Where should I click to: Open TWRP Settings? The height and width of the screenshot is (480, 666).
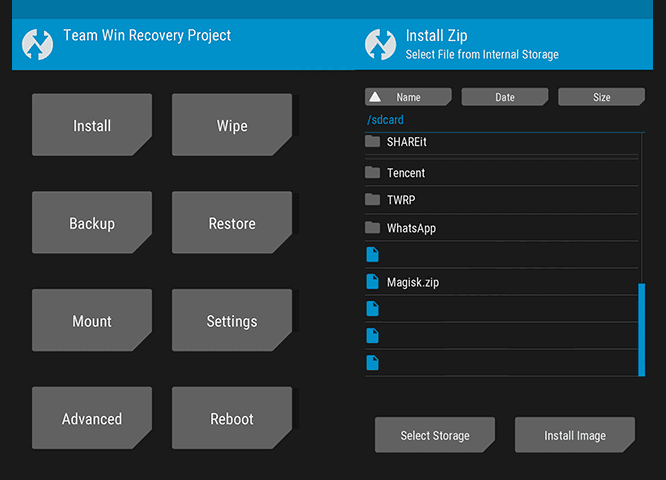pos(232,320)
